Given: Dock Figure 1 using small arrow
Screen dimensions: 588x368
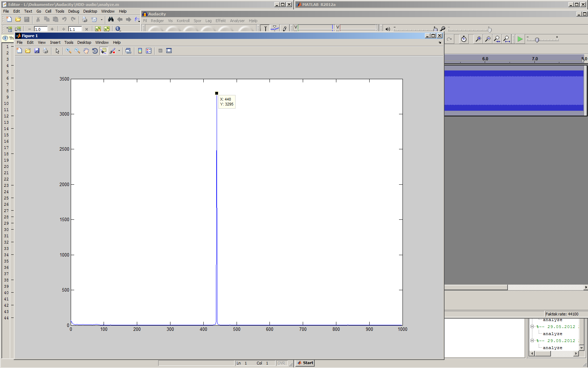Looking at the screenshot, I should tap(440, 42).
